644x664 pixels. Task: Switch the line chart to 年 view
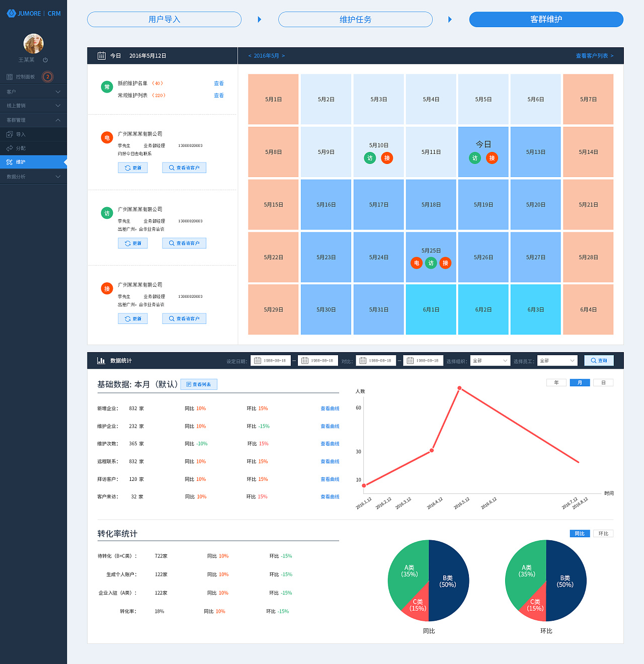click(556, 383)
